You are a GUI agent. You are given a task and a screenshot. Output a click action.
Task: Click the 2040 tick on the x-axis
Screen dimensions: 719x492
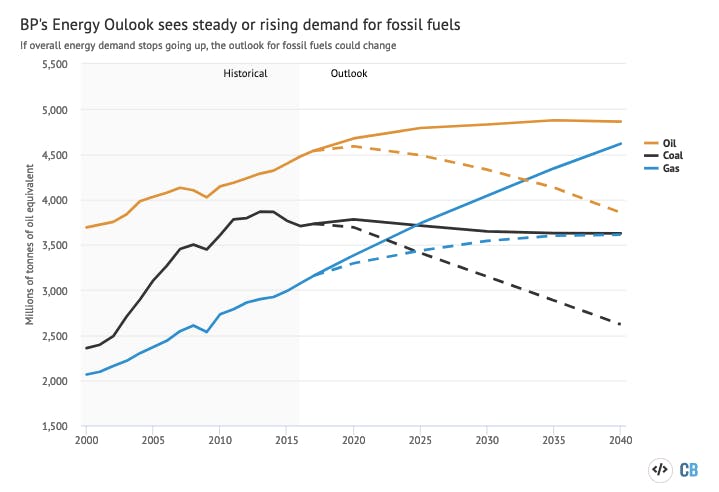pos(621,440)
